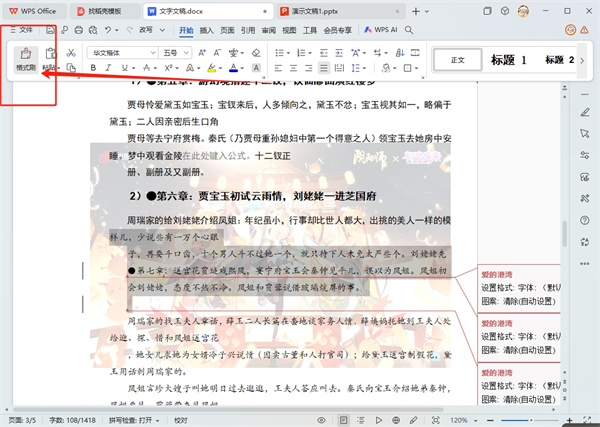Viewport: 600px width, 427px height.
Task: Click the Undo arrow icon
Action: (108, 30)
